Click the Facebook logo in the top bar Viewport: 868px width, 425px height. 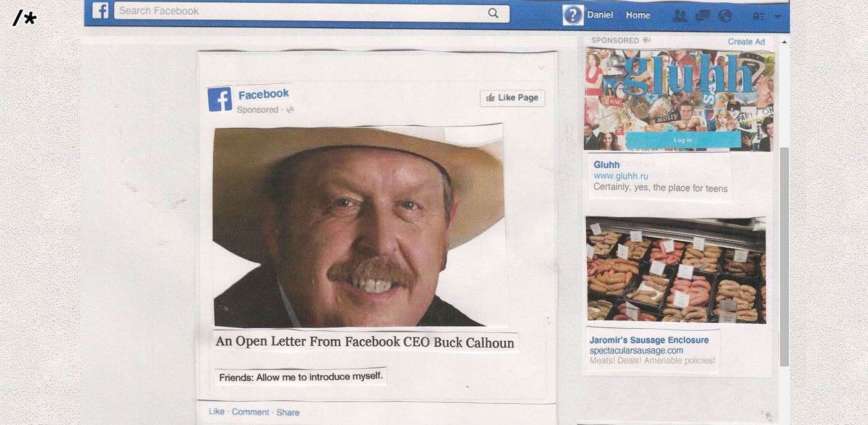coord(100,11)
